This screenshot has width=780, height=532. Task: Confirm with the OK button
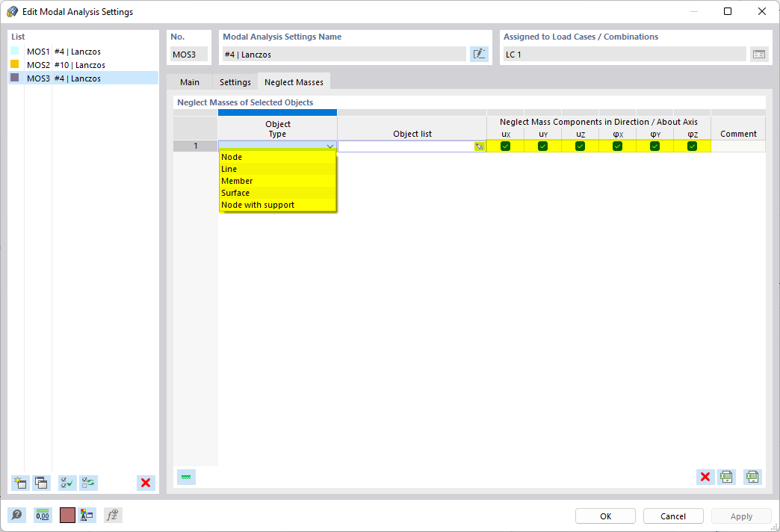click(605, 516)
